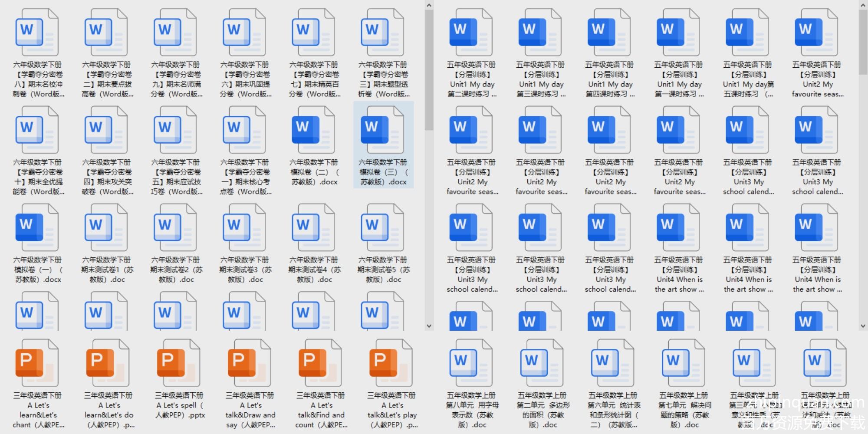Click the highlighted 模拟卷（三）Word file icon
This screenshot has width=868, height=434.
coord(382,130)
